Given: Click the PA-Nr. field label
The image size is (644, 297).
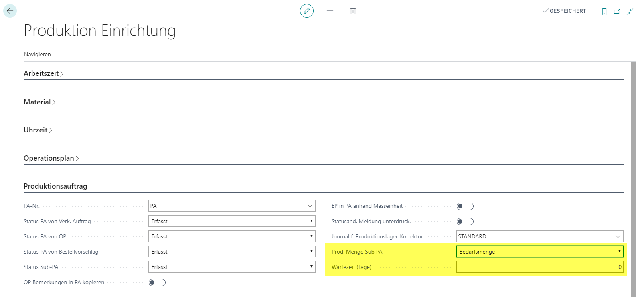Looking at the screenshot, I should (x=32, y=206).
